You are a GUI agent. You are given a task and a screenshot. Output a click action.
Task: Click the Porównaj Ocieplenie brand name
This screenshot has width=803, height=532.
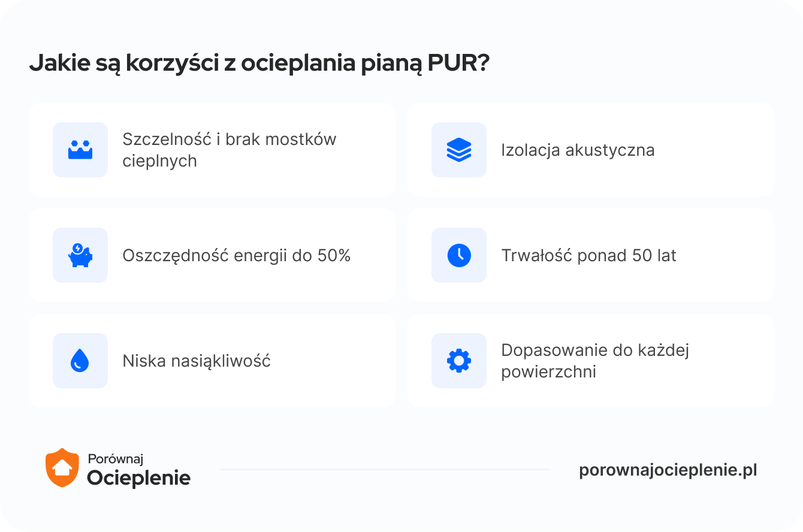coord(138,469)
